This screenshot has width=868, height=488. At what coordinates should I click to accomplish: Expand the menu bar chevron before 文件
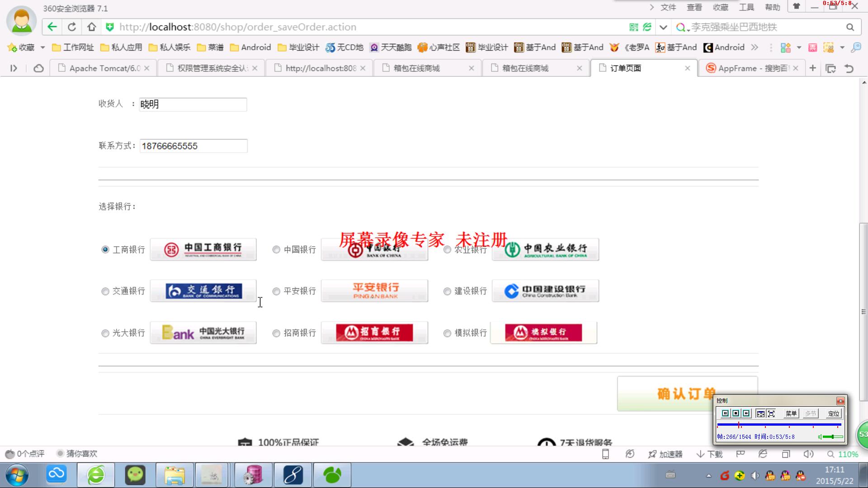(651, 7)
